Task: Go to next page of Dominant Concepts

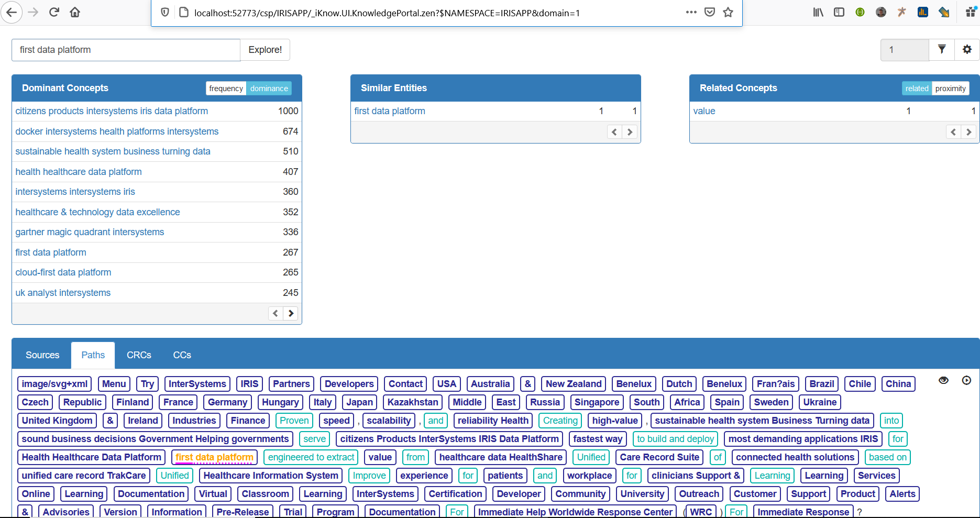Action: coord(291,314)
